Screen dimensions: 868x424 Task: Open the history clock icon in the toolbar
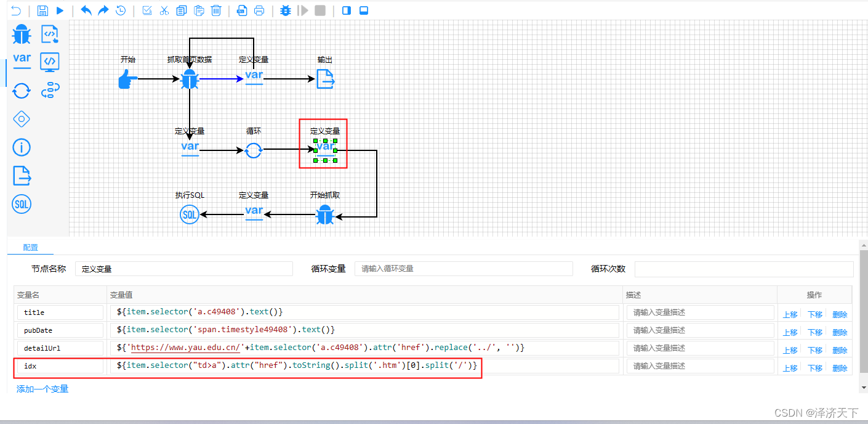(121, 10)
